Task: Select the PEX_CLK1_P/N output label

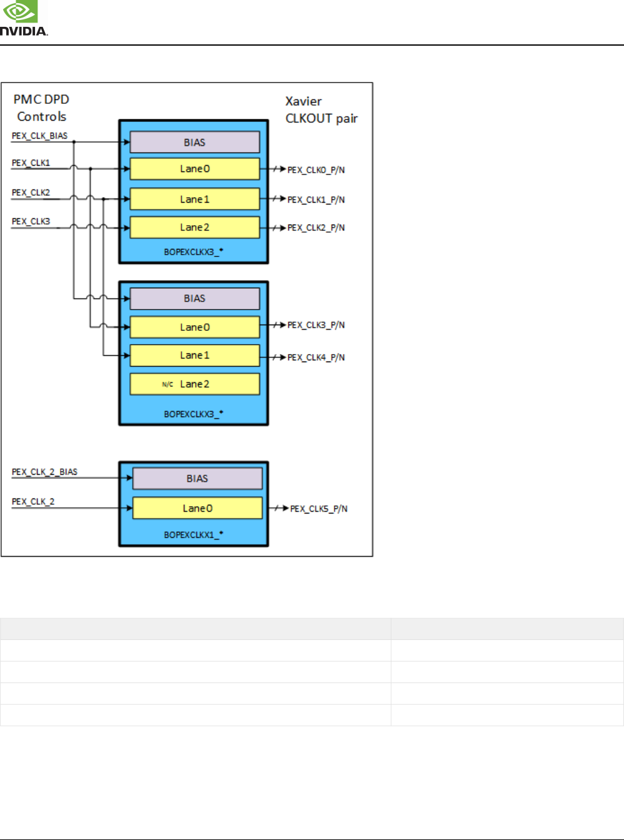Action: coord(316,200)
